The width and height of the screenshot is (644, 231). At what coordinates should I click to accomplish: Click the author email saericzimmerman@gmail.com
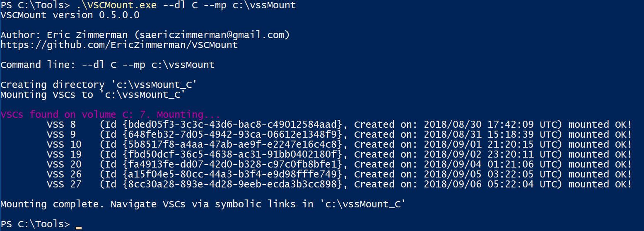click(x=212, y=35)
